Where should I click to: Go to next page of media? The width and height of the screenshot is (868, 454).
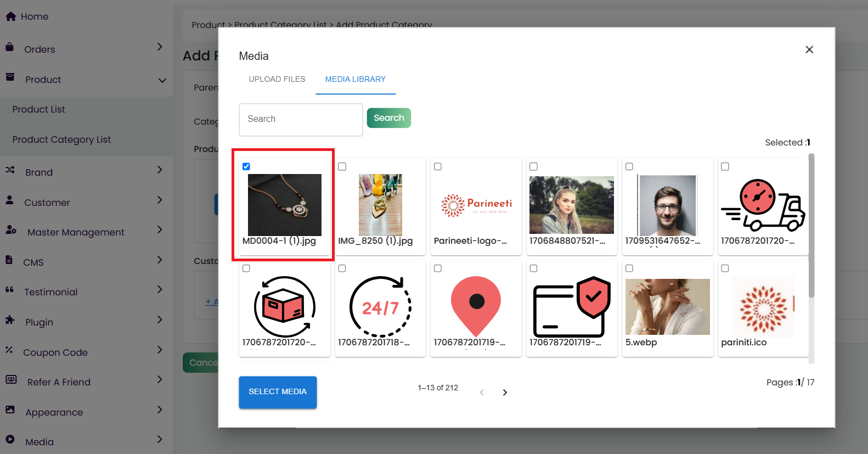tap(505, 392)
